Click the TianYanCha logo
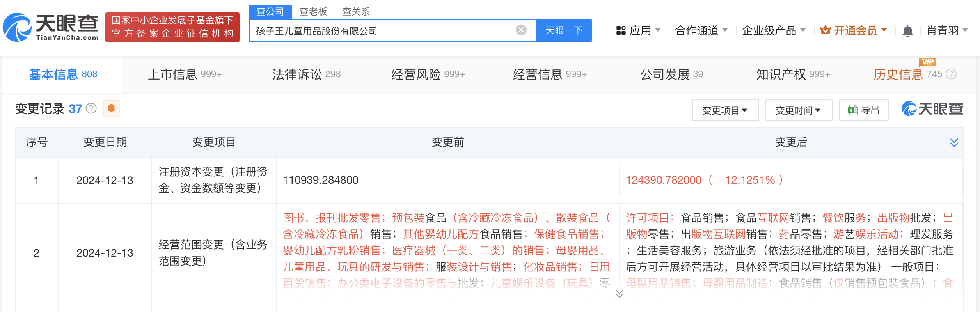Image resolution: width=980 pixels, height=312 pixels. tap(51, 27)
